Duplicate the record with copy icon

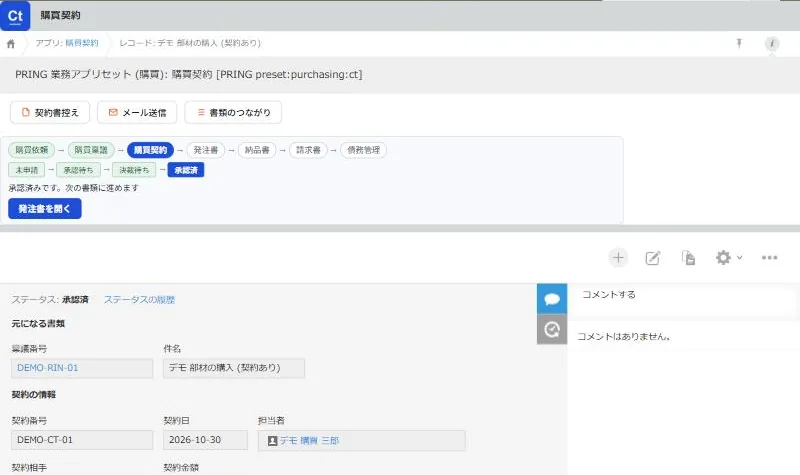[688, 258]
